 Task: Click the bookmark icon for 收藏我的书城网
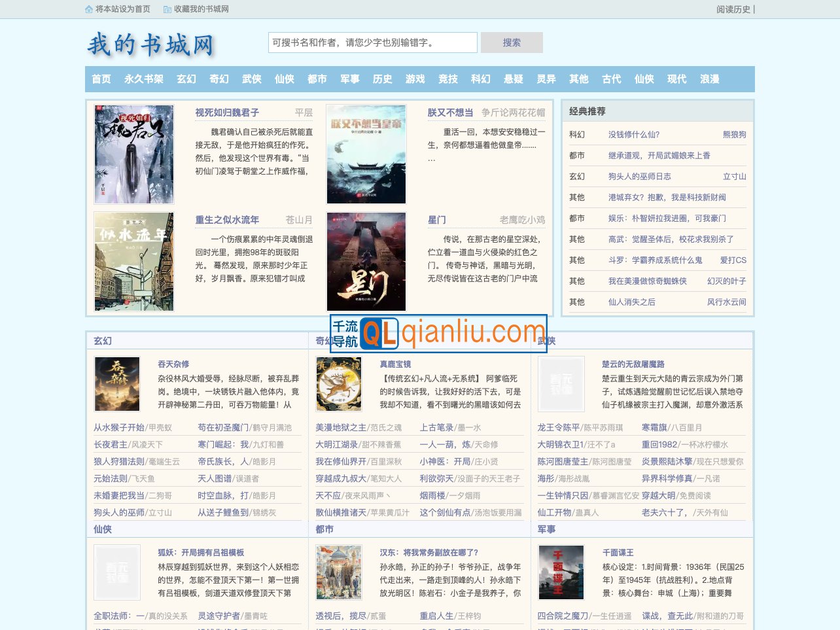(167, 9)
